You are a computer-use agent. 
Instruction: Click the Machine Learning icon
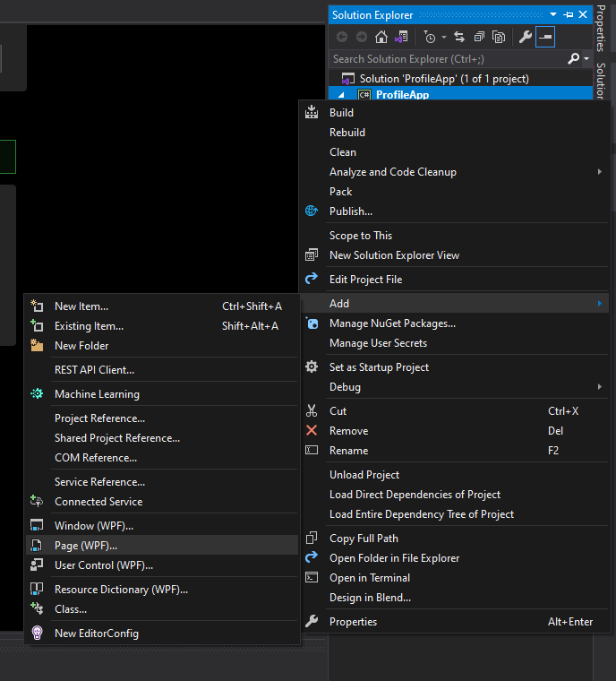(x=37, y=394)
